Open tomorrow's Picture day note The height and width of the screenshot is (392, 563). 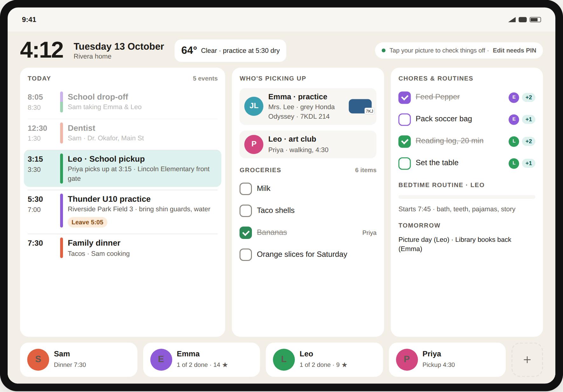[x=455, y=244]
